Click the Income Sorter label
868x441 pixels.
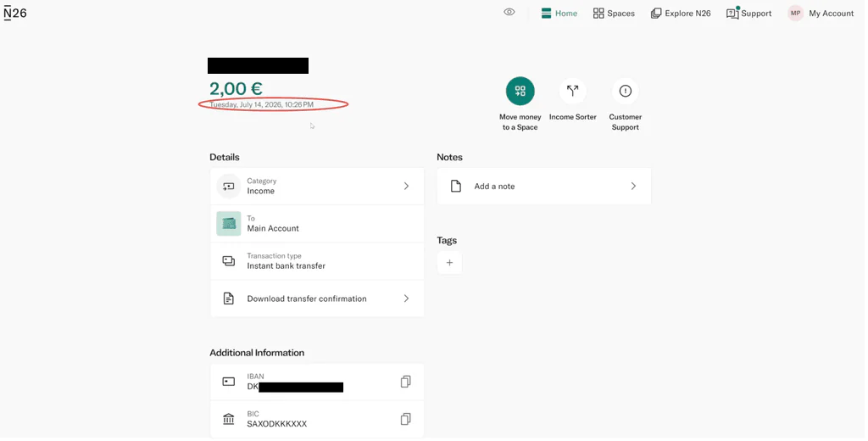[572, 117]
